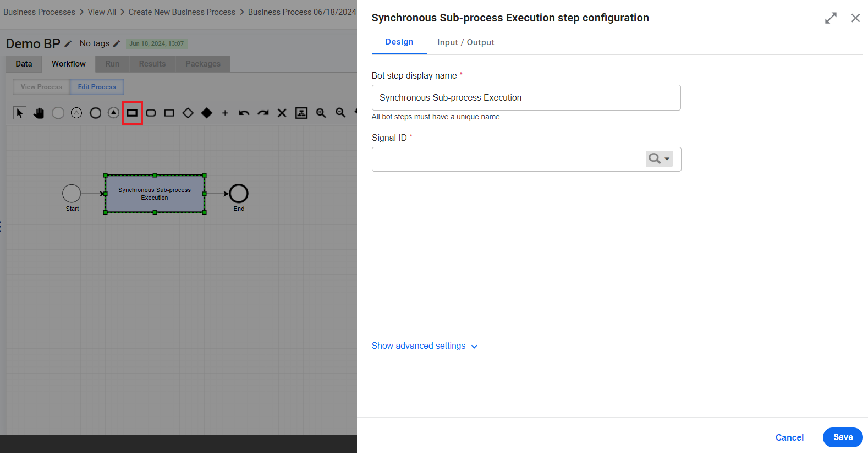Select the arrow pointer tool
The width and height of the screenshot is (868, 455).
point(20,113)
